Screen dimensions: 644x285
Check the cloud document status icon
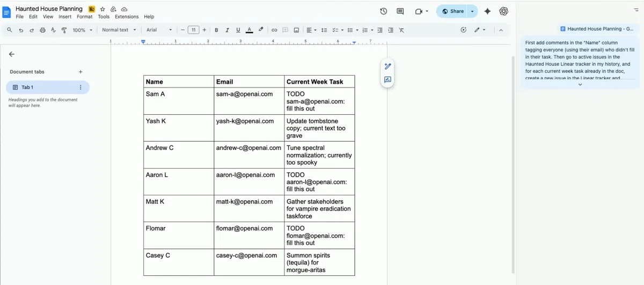pyautogui.click(x=124, y=9)
